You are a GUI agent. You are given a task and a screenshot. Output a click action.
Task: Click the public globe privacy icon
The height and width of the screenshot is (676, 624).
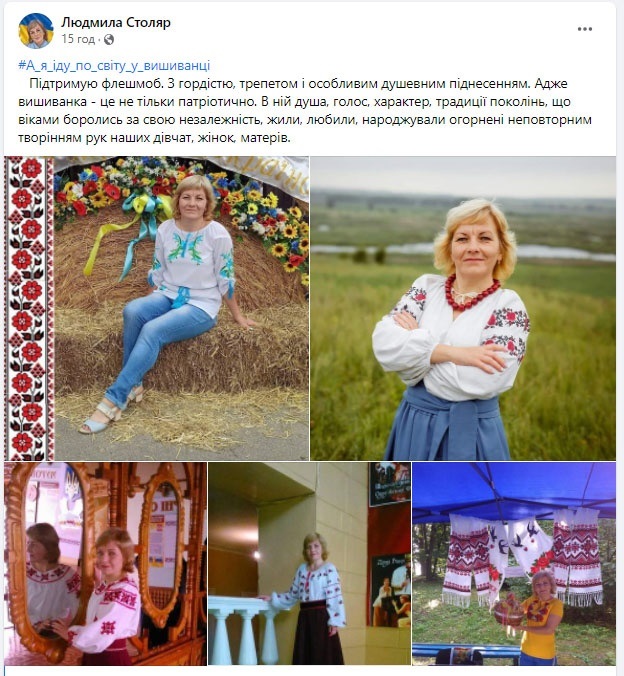click(109, 40)
